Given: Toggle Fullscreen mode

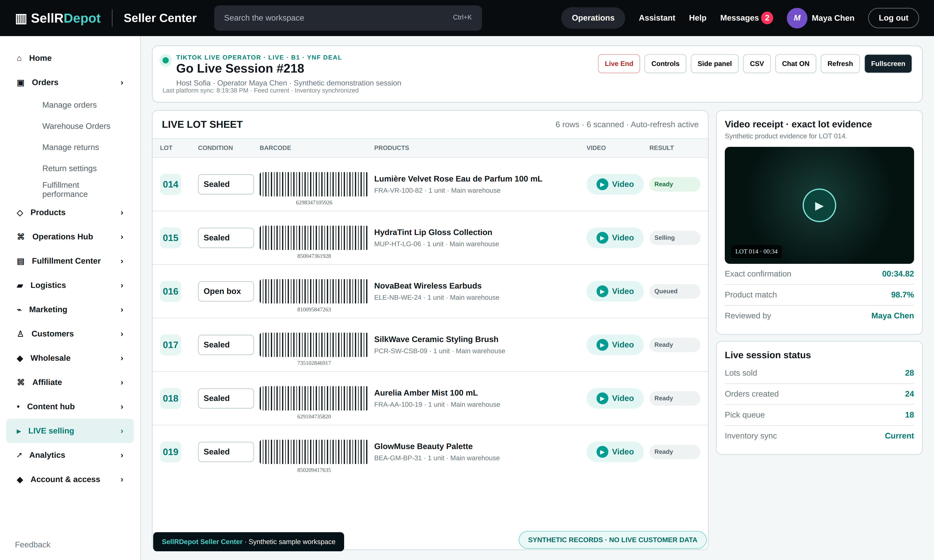Looking at the screenshot, I should point(888,64).
